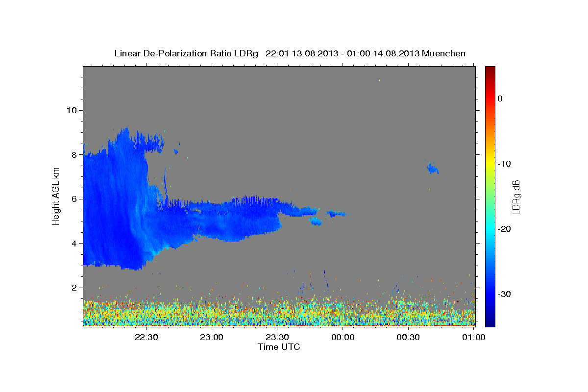
Task: Click the 23:30 time tick label
Action: (x=277, y=337)
